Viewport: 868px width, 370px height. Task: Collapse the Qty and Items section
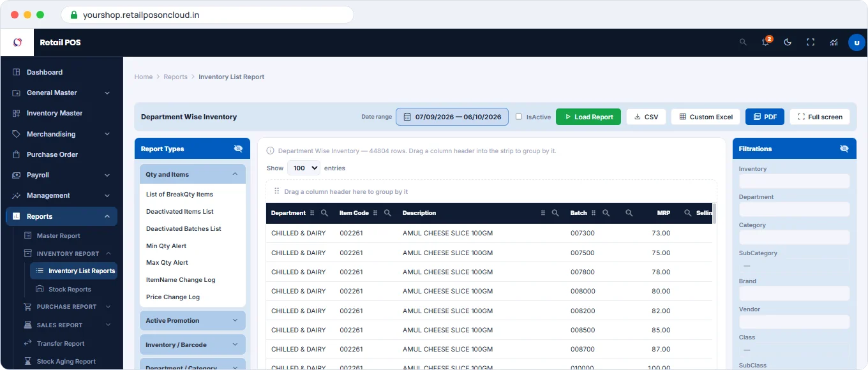click(x=193, y=174)
